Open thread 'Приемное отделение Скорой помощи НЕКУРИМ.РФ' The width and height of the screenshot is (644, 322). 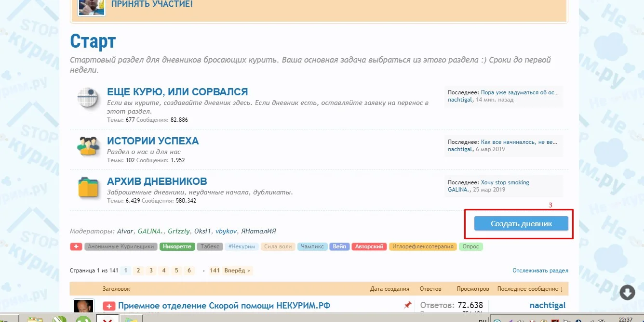click(224, 306)
